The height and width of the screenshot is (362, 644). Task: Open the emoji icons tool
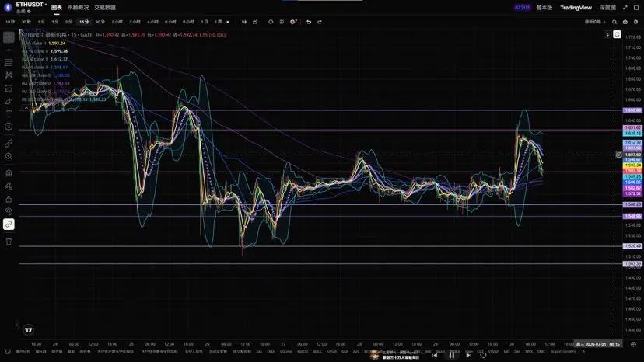point(9,127)
